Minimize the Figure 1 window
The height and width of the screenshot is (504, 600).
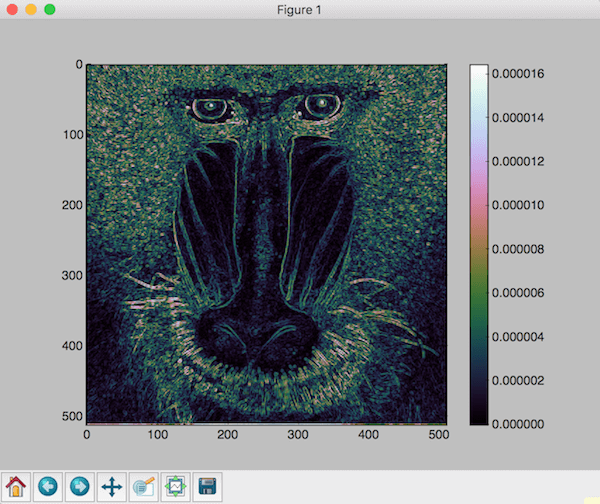pos(31,9)
